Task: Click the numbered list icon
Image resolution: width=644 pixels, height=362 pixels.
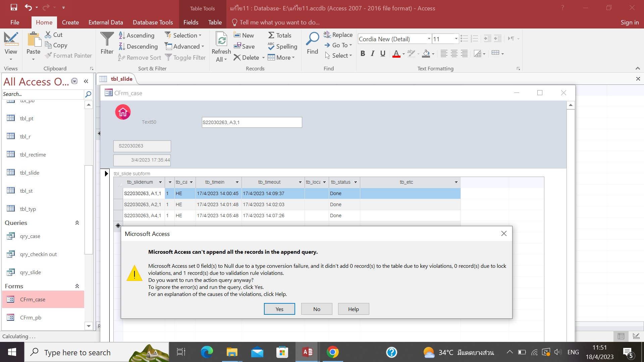Action: (x=474, y=39)
